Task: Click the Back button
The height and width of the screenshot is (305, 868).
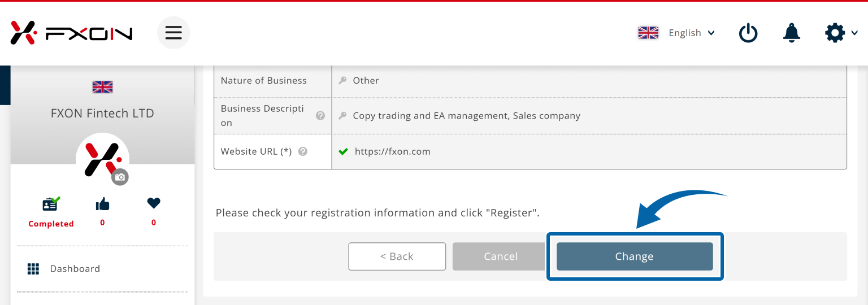Action: click(x=397, y=256)
